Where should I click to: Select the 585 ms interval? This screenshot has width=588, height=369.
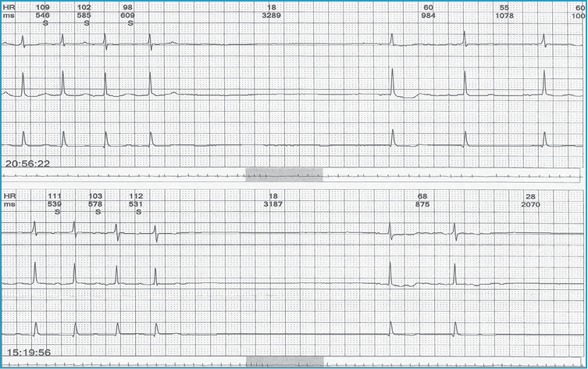[84, 16]
